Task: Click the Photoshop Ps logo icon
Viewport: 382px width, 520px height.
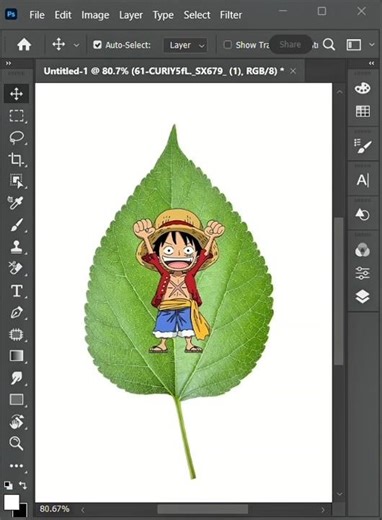Action: pos(11,14)
